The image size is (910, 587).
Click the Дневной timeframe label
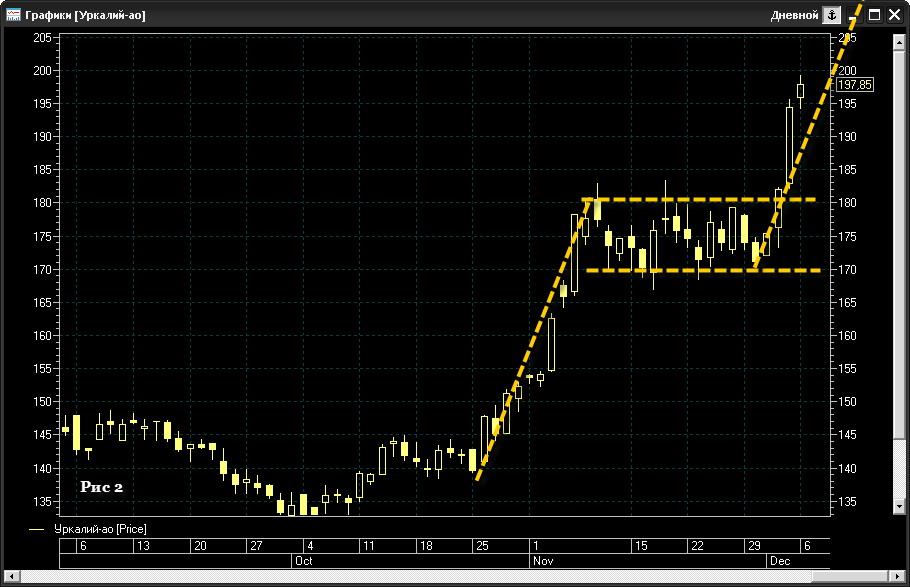[794, 15]
